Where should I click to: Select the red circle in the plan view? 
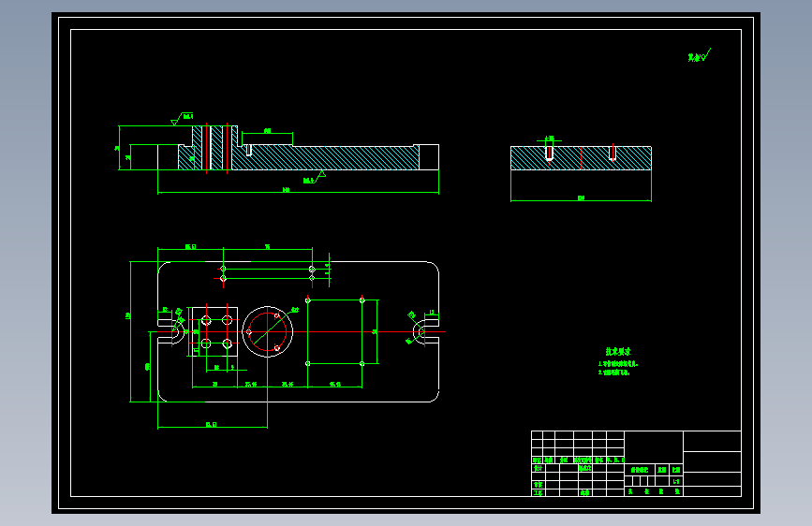pyautogui.click(x=267, y=332)
